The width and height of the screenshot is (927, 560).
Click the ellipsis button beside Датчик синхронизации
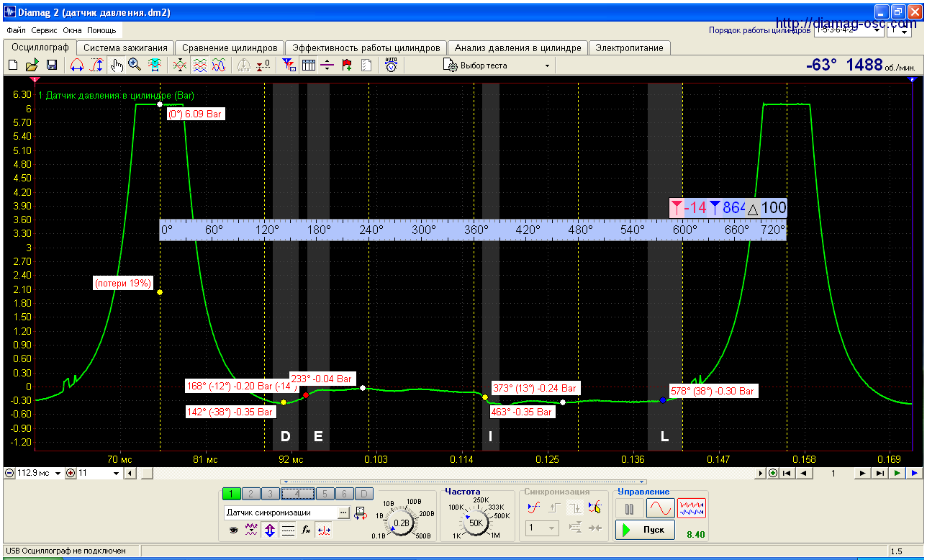[x=344, y=512]
